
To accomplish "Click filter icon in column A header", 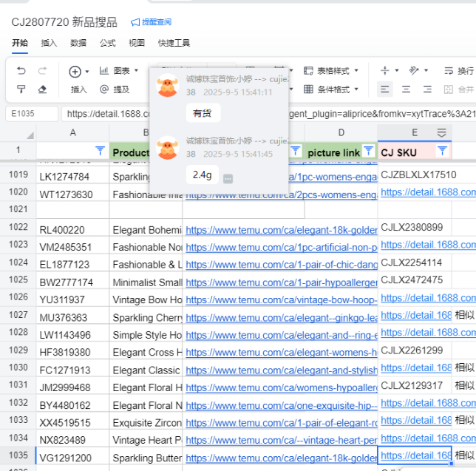I will (100, 152).
